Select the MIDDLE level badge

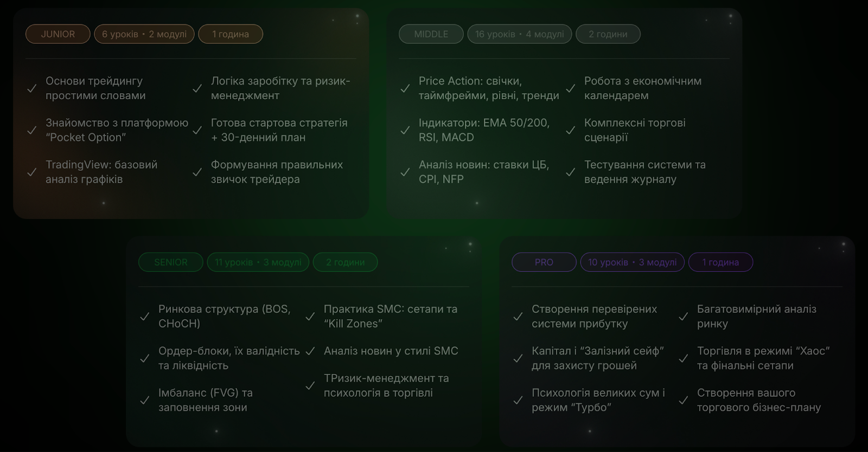[x=431, y=34]
